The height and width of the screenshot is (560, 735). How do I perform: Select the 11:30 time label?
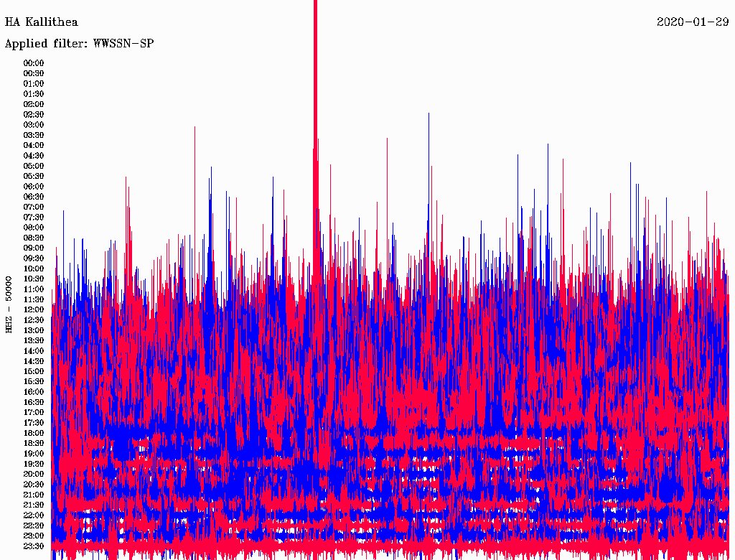(34, 299)
